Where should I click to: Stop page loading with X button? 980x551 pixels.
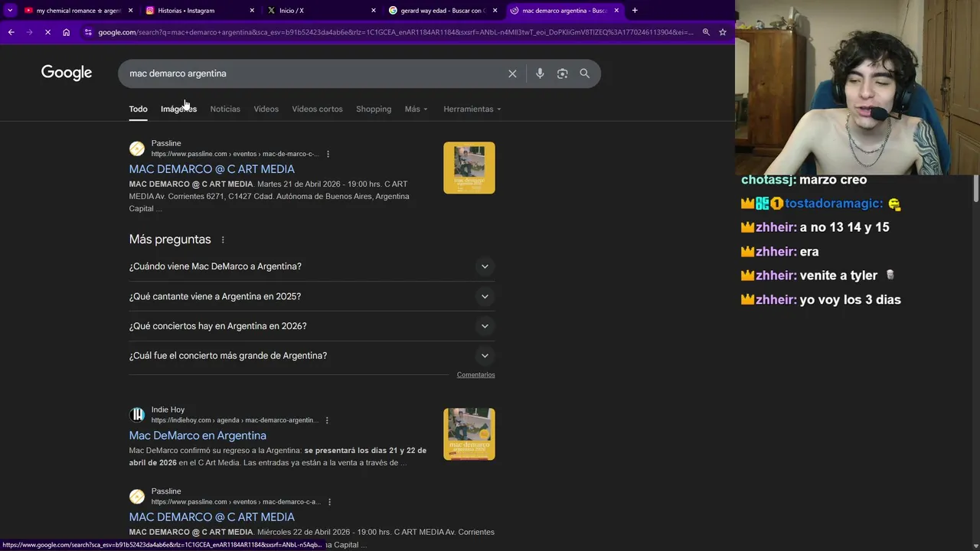point(47,32)
